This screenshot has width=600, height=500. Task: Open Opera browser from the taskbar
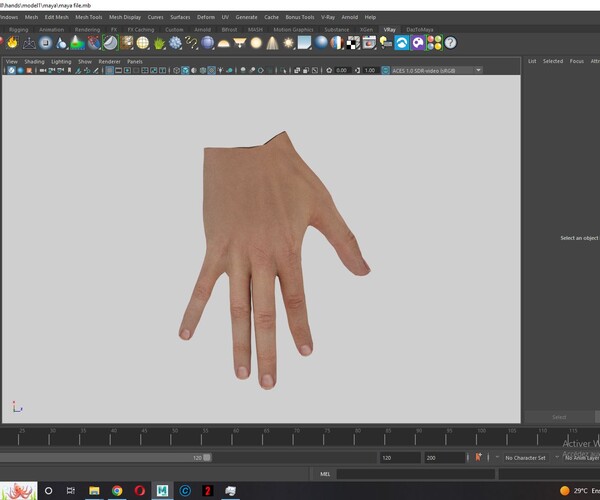[140, 490]
